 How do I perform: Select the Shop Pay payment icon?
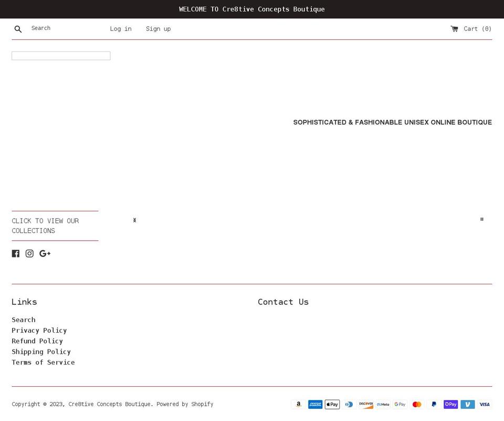click(x=450, y=404)
